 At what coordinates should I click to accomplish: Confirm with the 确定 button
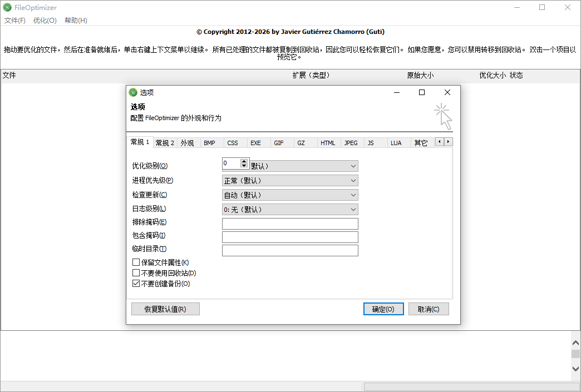tap(383, 309)
